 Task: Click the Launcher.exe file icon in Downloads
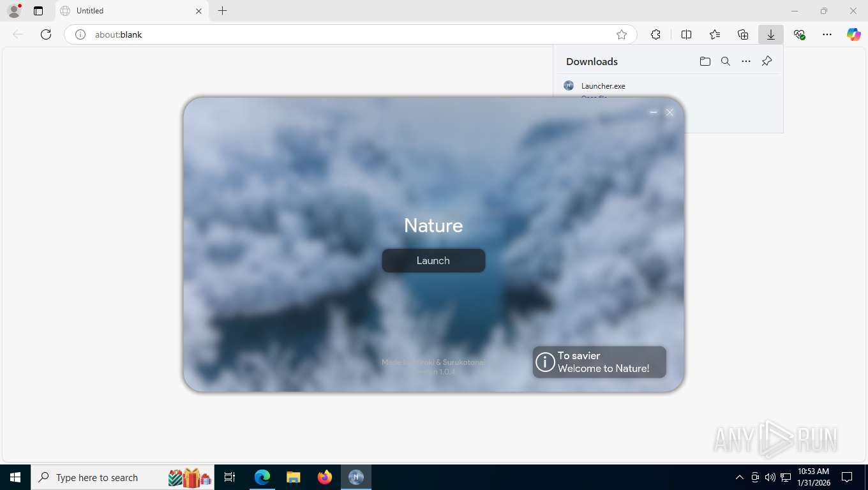(x=569, y=85)
